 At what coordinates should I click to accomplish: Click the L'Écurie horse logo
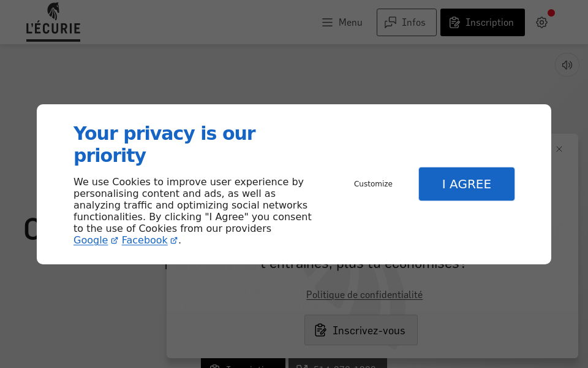pos(53,22)
